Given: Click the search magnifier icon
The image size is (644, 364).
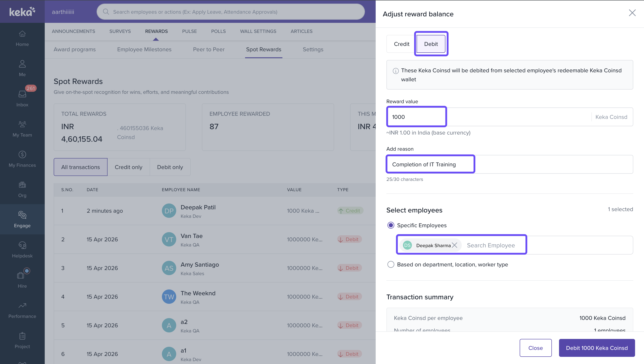Looking at the screenshot, I should coord(106,12).
